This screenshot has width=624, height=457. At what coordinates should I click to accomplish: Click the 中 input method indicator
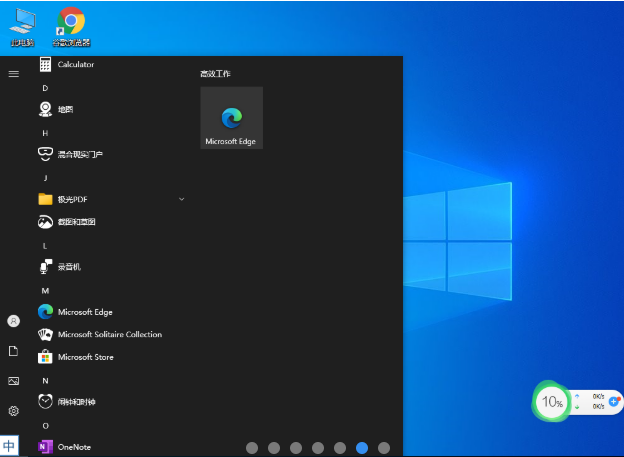click(9, 446)
